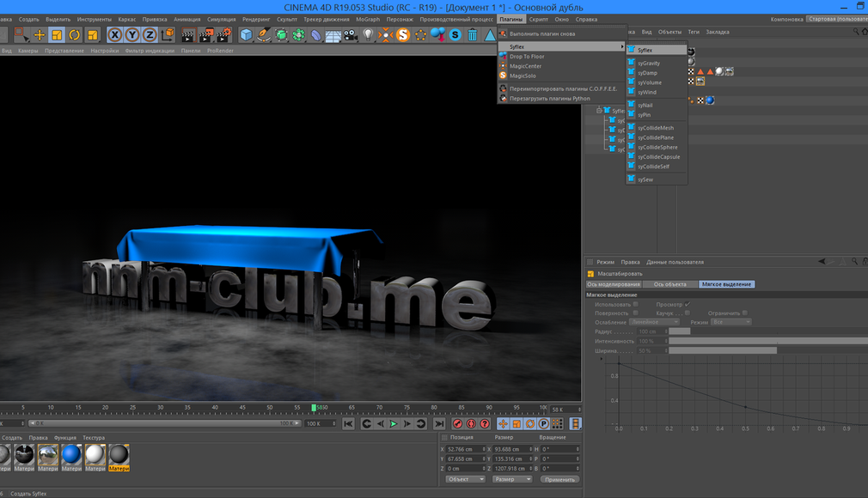The image size is (868, 498).
Task: Select syCollideMesh submenu entry
Action: 657,128
